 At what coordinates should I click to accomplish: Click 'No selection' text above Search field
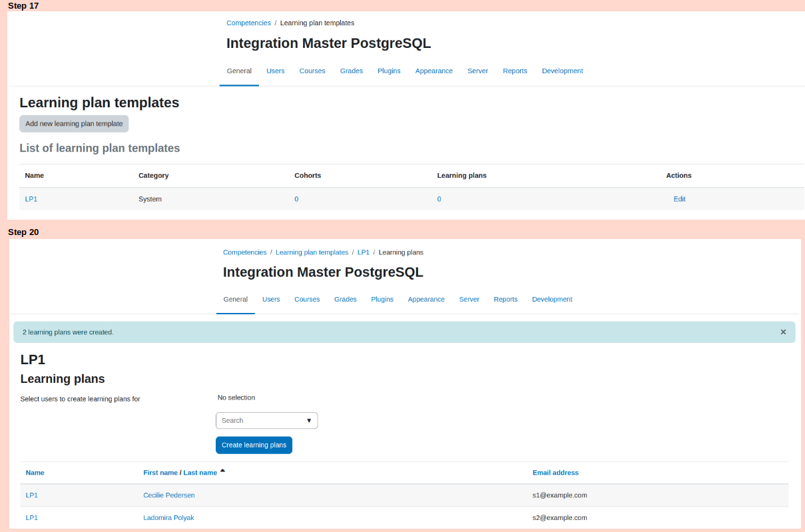[236, 398]
